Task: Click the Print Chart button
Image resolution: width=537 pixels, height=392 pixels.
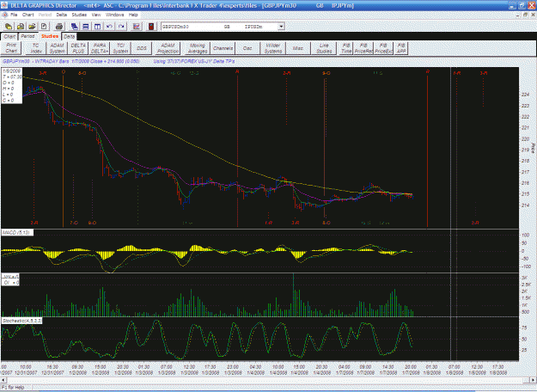Action: tap(11, 48)
